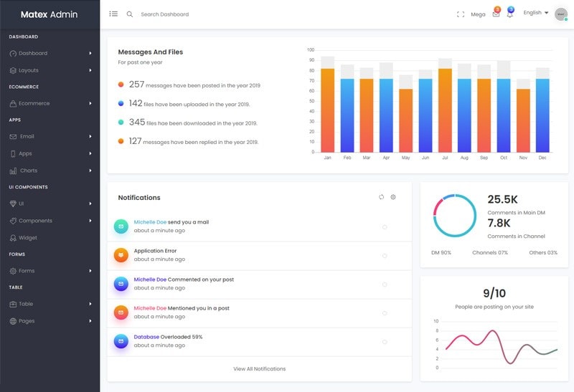This screenshot has width=574, height=392.
Task: Click the orange July bar in chart
Action: tap(445, 110)
